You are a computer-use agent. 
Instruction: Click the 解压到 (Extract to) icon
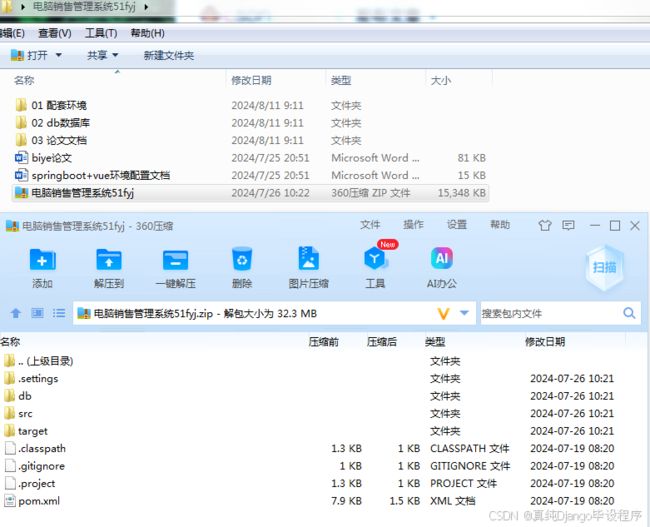[109, 260]
